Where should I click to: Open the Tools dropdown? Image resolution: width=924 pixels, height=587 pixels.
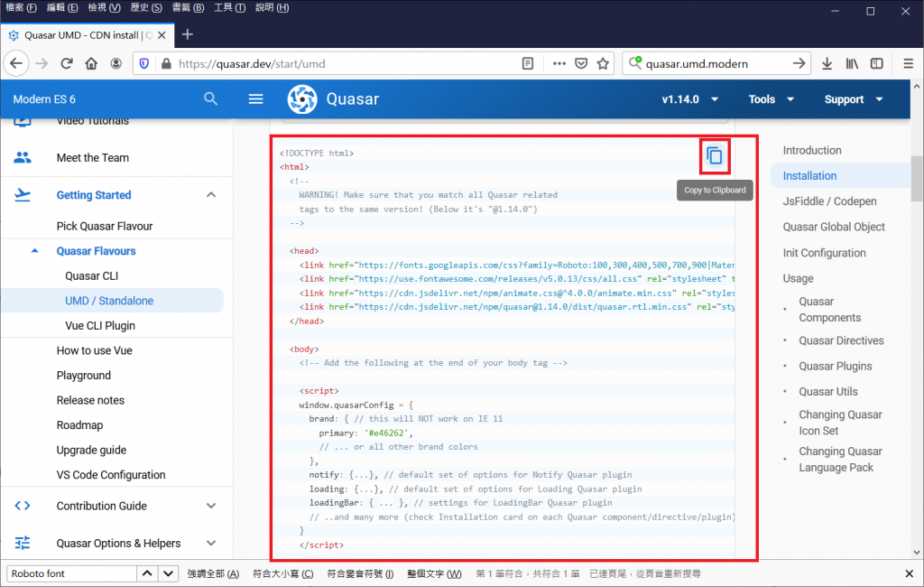[771, 99]
